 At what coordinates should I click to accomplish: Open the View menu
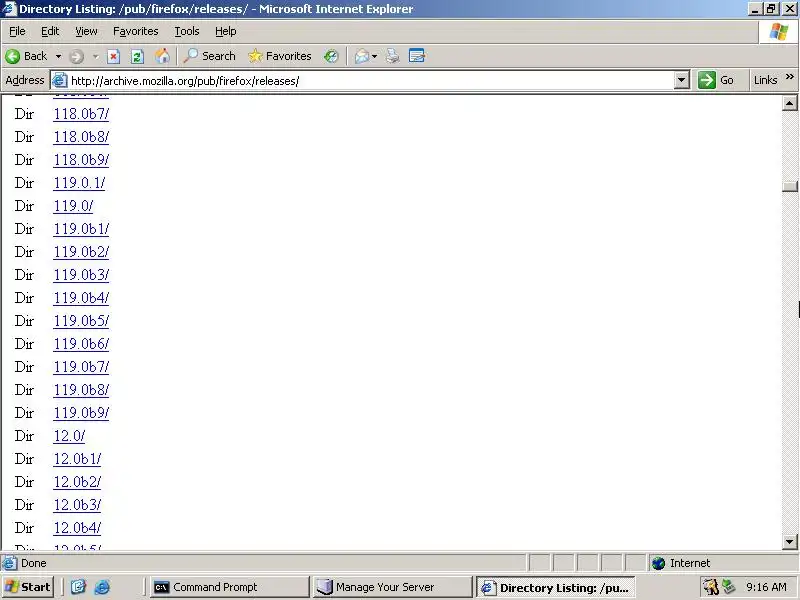click(86, 31)
